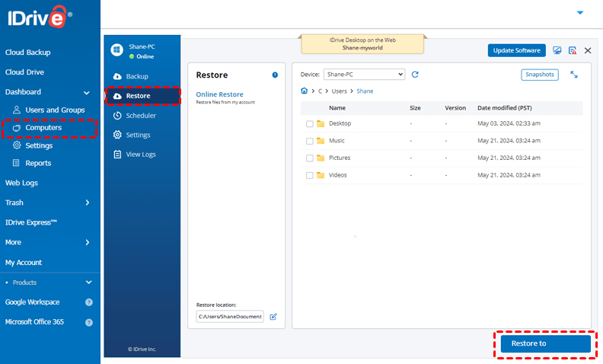Viewport: 603px width, 364px height.
Task: Click the Snapshots button
Action: (540, 75)
